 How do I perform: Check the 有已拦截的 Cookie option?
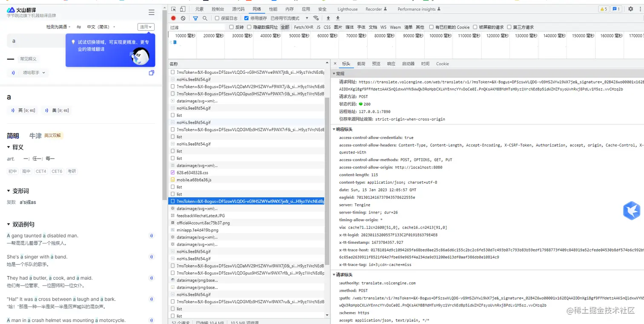(x=431, y=27)
